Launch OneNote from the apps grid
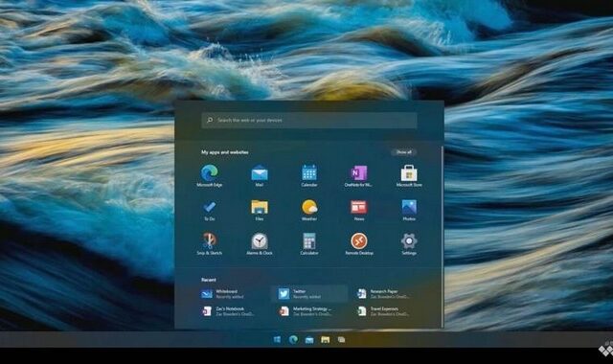This screenshot has height=364, width=613. [x=358, y=176]
